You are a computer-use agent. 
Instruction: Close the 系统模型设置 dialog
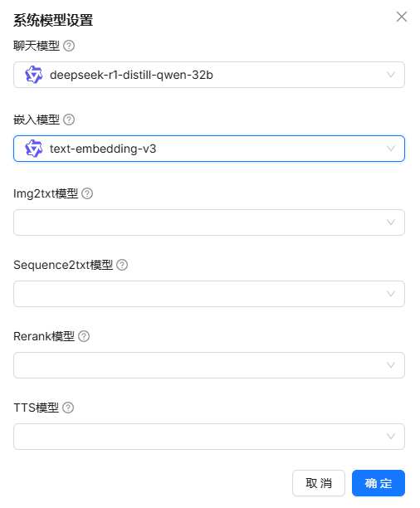coord(402,17)
